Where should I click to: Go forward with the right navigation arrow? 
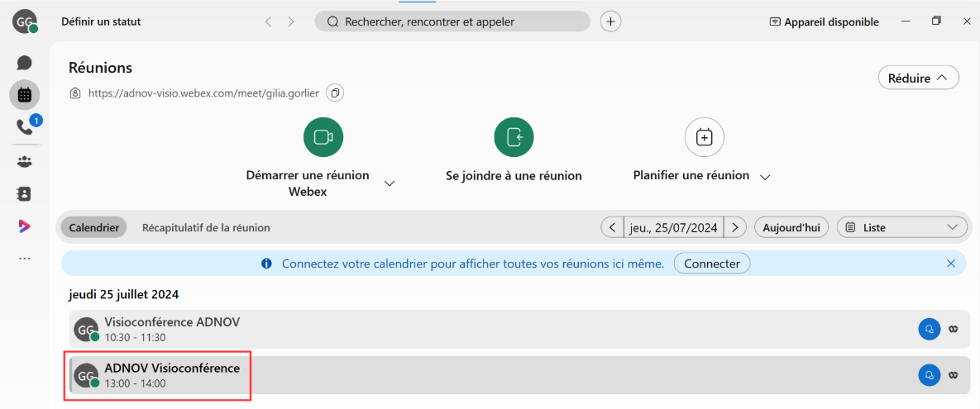tap(290, 21)
